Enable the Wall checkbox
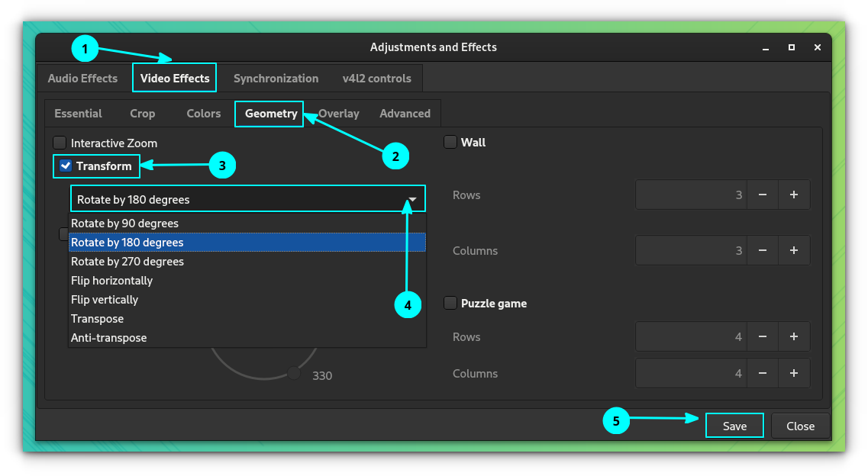Screen dimensions: 868x476 [450, 142]
